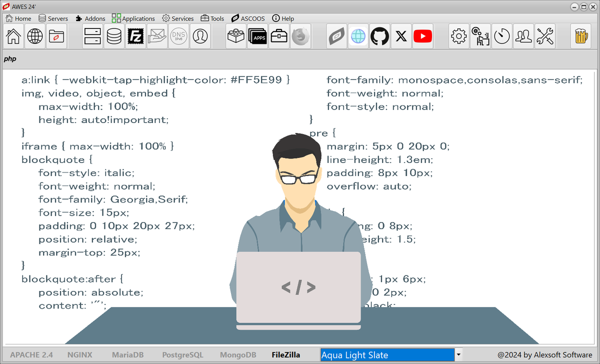Click the two-users group toolbar icon

[523, 36]
